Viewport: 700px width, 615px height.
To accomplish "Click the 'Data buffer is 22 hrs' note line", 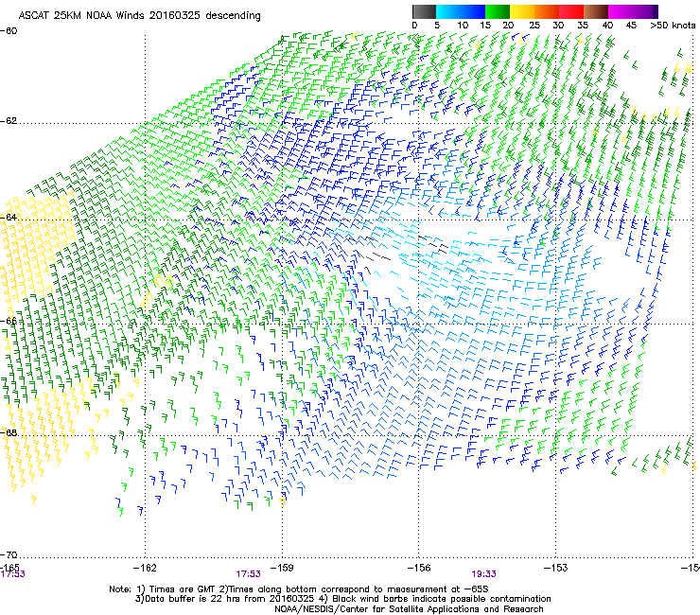I will [343, 599].
